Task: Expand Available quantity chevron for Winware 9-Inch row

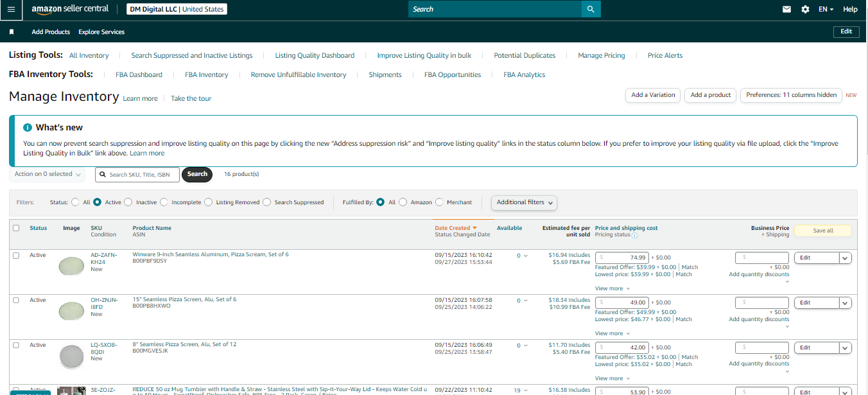Action: 526,256
